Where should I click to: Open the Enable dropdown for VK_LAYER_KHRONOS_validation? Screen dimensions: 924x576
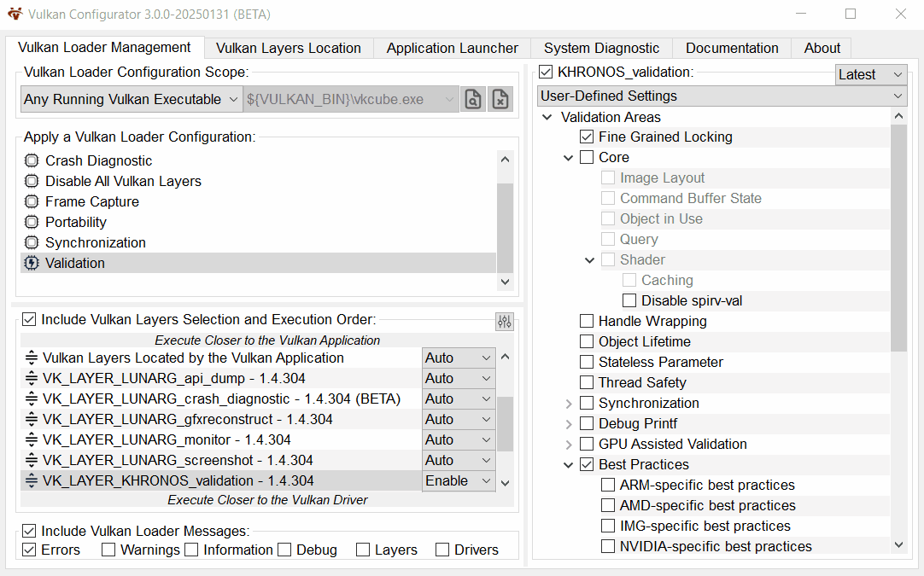pyautogui.click(x=459, y=480)
